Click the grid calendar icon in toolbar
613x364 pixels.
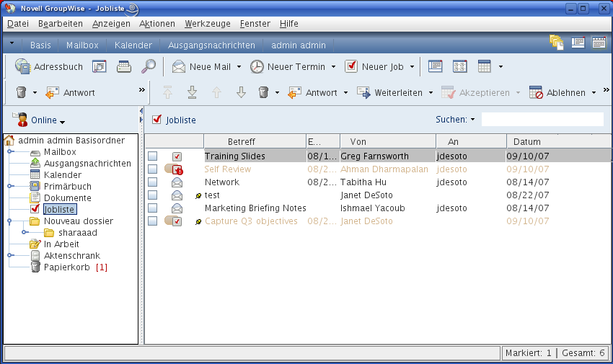coord(484,66)
